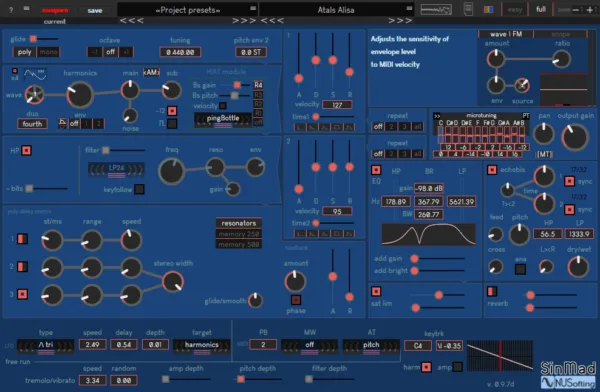Select the resonators mode
This screenshot has width=600, height=392.
[239, 223]
